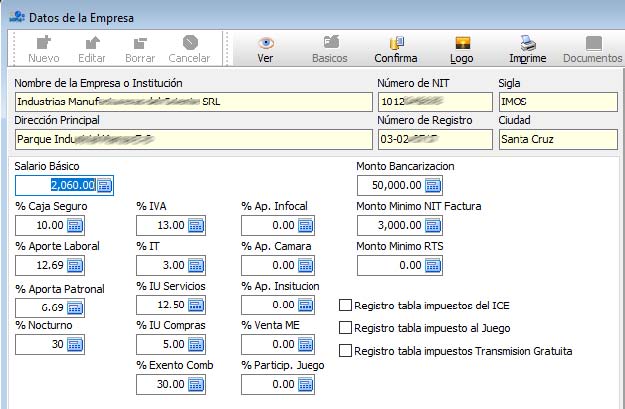Tick Registro tabla impuestos Transmision Gratuita
This screenshot has width=625, height=409.
345,351
